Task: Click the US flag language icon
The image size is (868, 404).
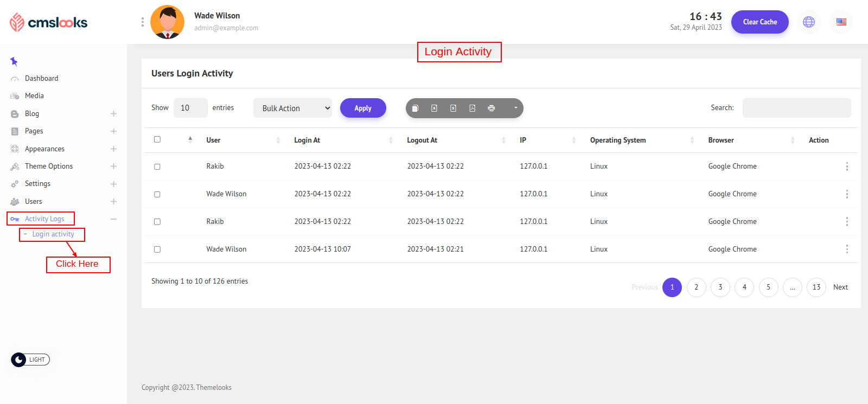Action: (841, 22)
